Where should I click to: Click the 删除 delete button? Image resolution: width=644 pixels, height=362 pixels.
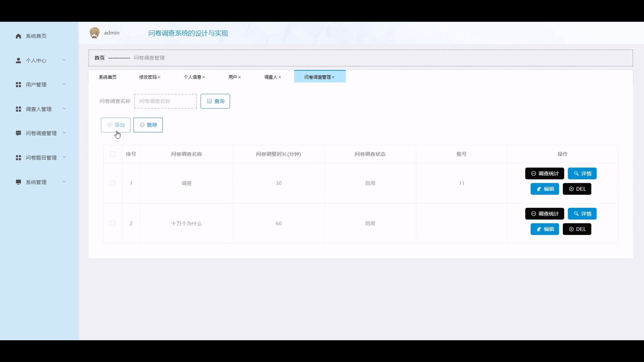(x=148, y=125)
